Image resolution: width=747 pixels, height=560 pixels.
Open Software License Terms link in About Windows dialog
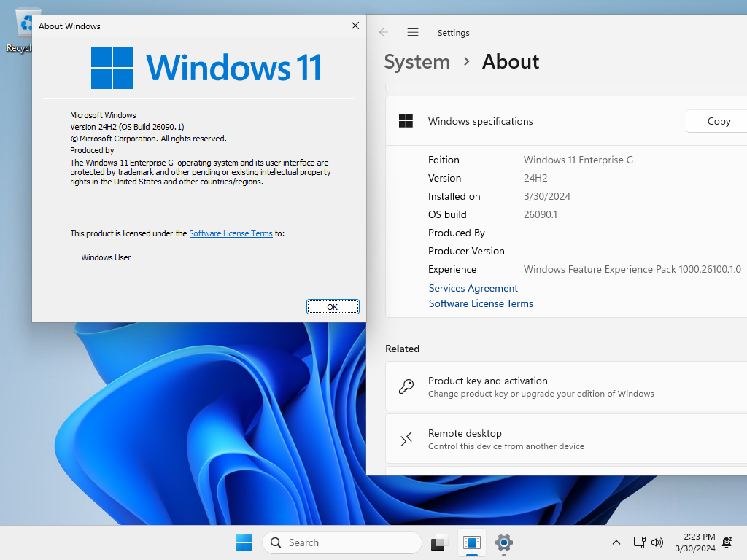(x=231, y=233)
